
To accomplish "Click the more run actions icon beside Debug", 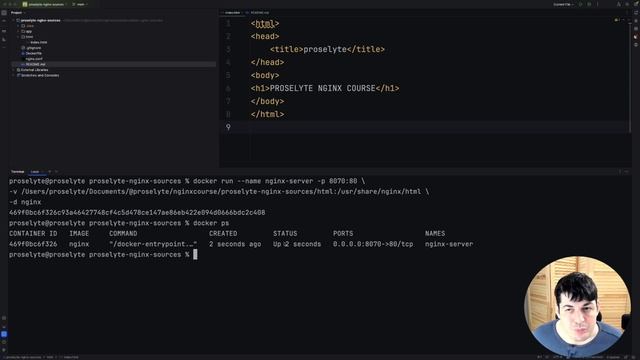I will click(598, 4).
